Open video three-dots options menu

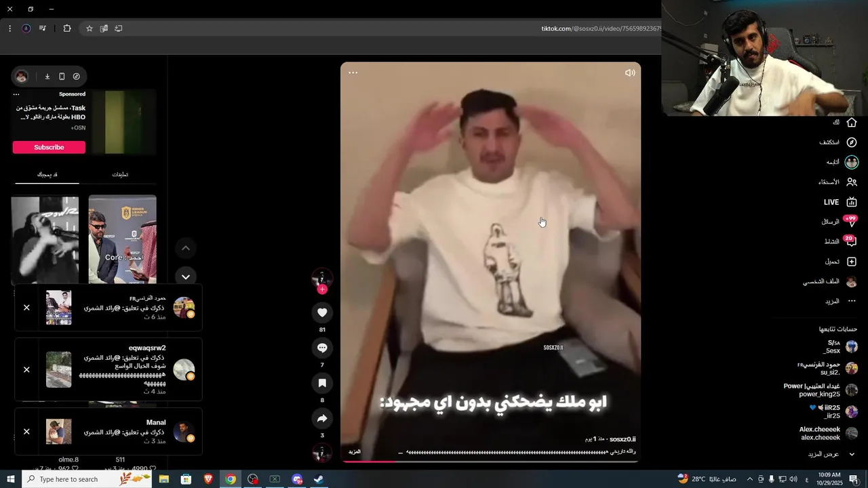(353, 73)
